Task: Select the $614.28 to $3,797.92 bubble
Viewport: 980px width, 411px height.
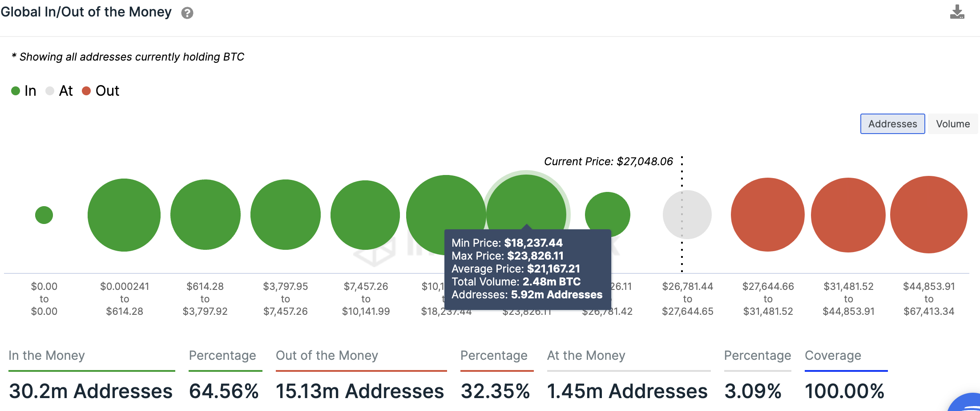Action: [x=206, y=215]
